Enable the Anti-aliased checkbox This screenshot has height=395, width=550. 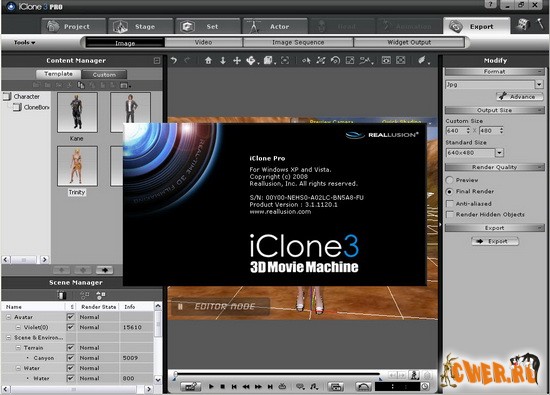[449, 203]
